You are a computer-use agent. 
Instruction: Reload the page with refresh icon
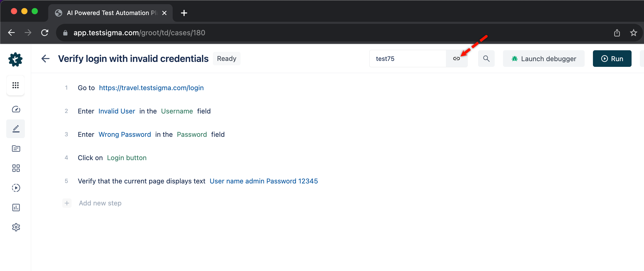click(45, 33)
